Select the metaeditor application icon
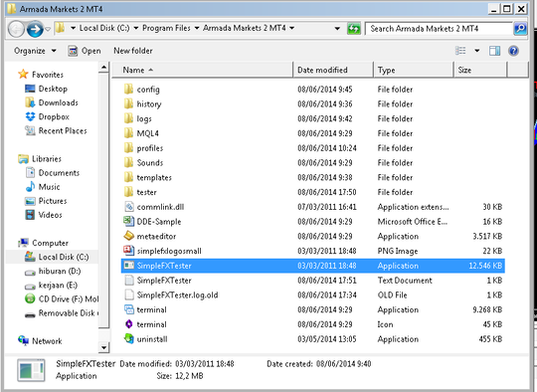The image size is (537, 392). pyautogui.click(x=128, y=236)
